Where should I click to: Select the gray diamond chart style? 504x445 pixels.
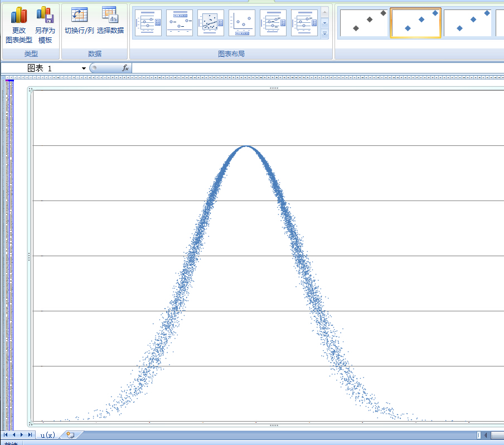coord(364,23)
